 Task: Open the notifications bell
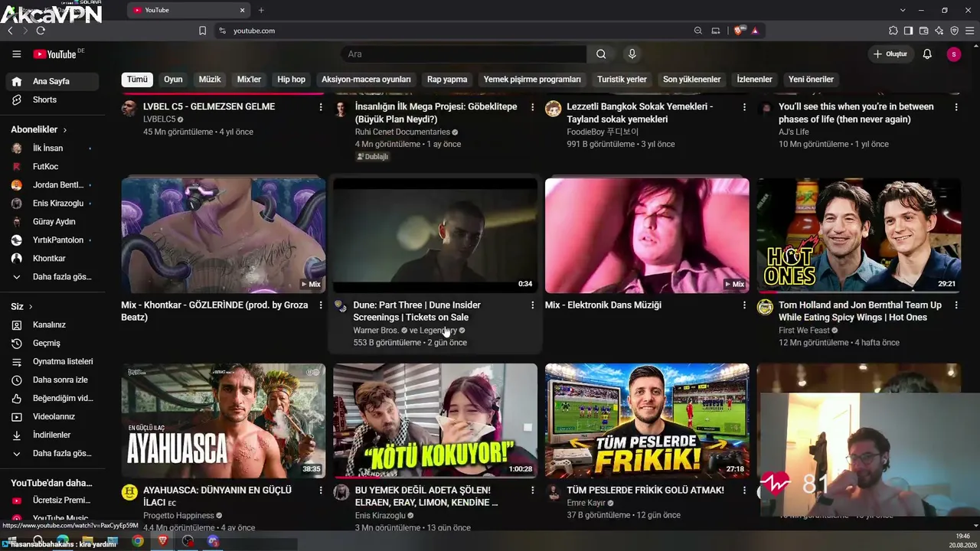tap(927, 54)
